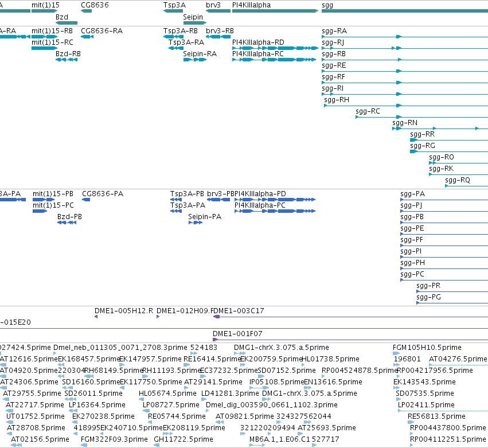Select transcript sgg-RE
The width and height of the screenshot is (488, 448).
405,71
